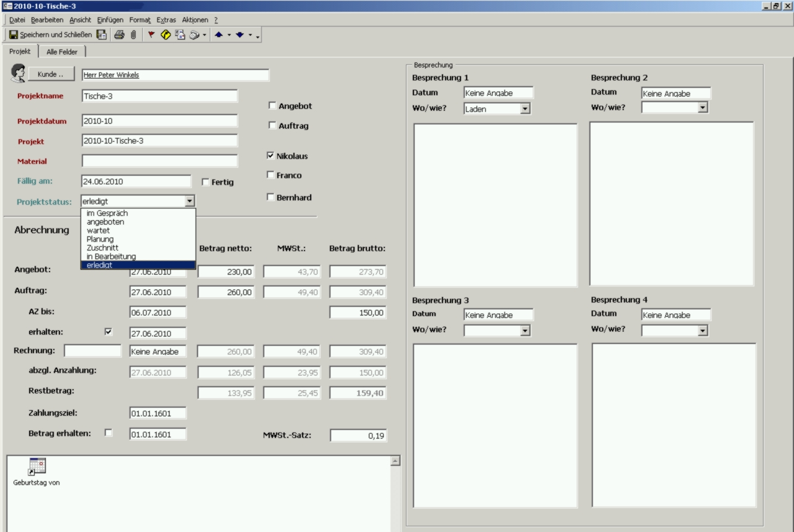Click the print icon in toolbar
Screen dimensions: 794x532
[119, 35]
